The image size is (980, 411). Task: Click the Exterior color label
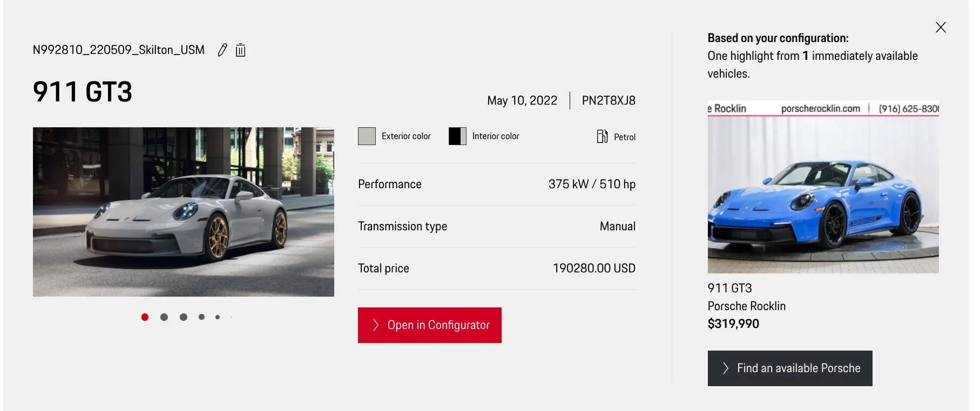coord(406,136)
